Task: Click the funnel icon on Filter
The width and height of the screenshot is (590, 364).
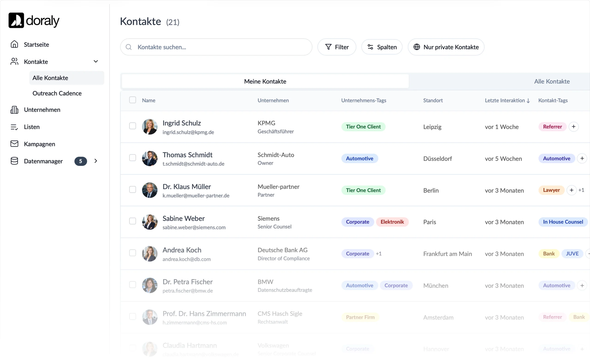Action: [x=328, y=47]
